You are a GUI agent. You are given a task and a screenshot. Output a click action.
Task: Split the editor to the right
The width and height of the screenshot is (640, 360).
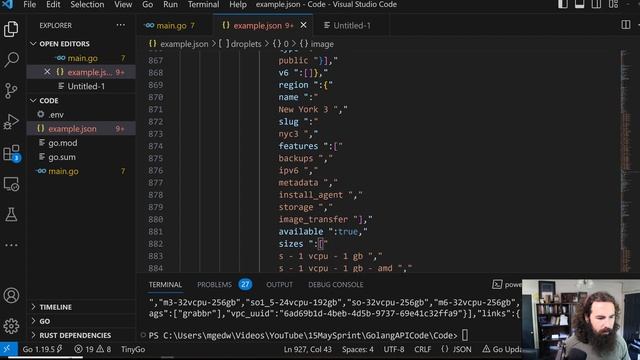(626, 25)
